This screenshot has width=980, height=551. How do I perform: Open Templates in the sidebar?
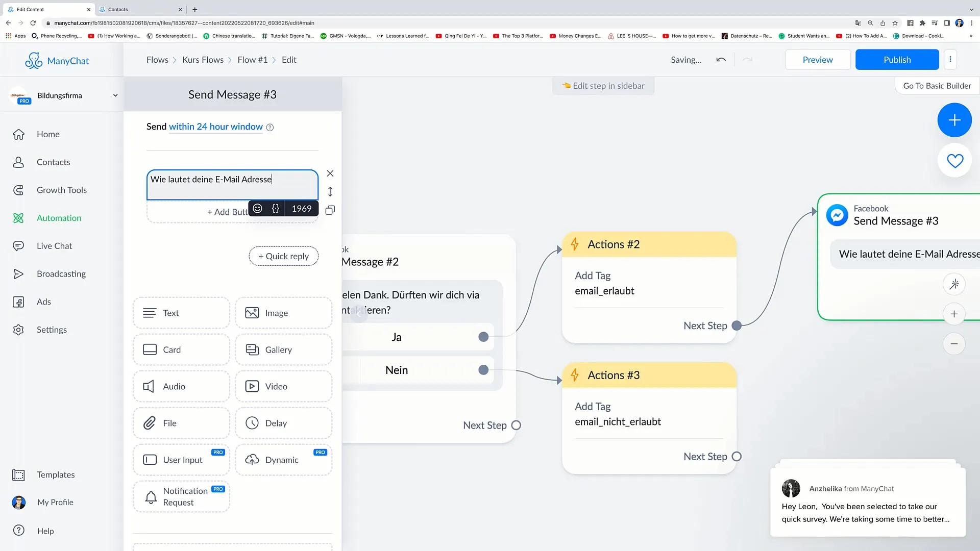click(55, 475)
